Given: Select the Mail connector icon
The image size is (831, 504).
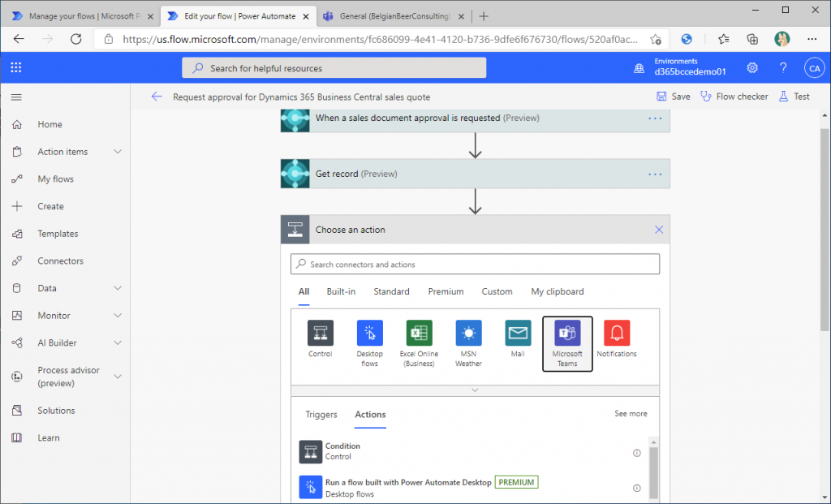Looking at the screenshot, I should 518,333.
